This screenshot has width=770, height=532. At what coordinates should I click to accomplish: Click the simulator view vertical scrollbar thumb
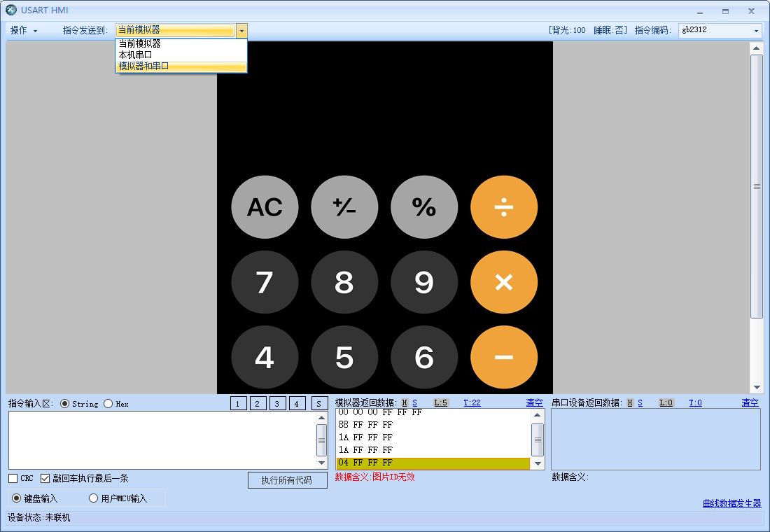pos(756,186)
